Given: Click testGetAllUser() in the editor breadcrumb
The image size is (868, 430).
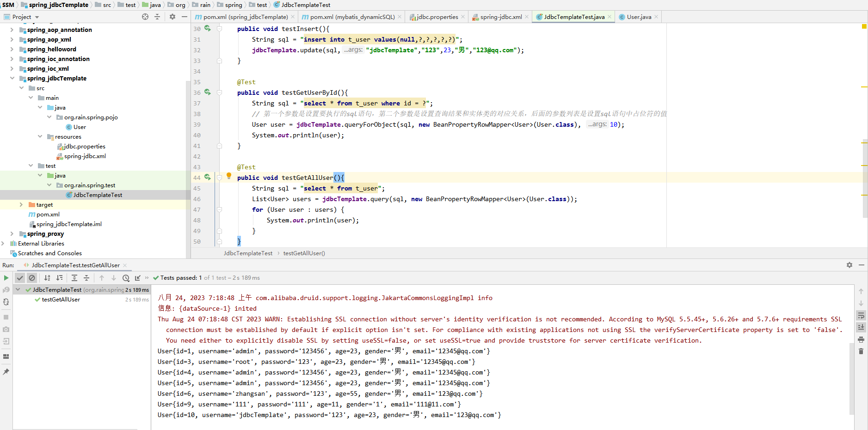Looking at the screenshot, I should pyautogui.click(x=304, y=253).
